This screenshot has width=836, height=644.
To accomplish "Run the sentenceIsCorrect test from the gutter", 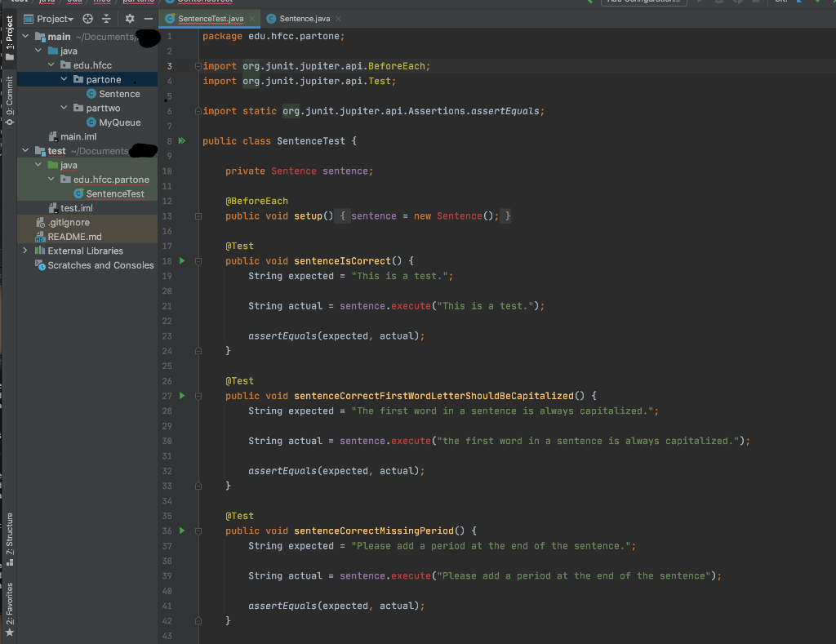I will (182, 260).
